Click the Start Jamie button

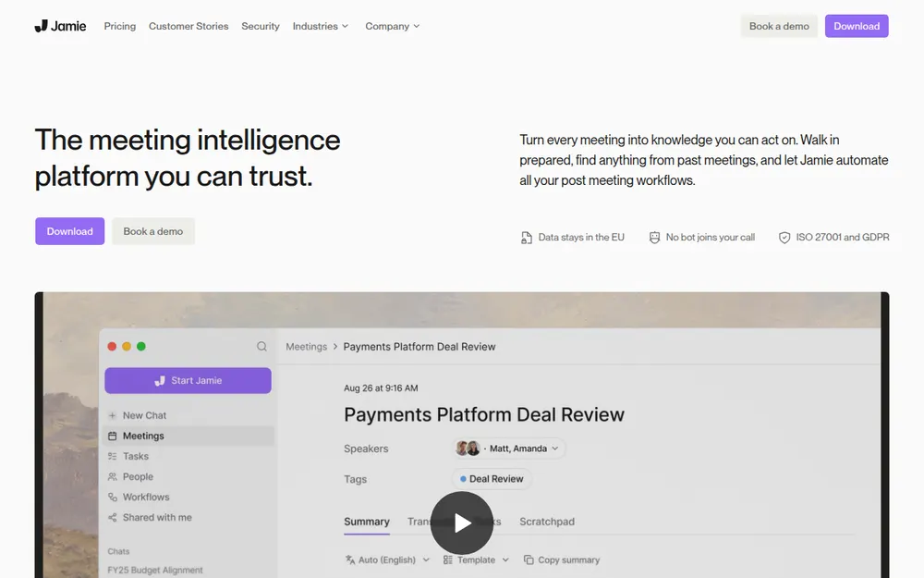(188, 380)
